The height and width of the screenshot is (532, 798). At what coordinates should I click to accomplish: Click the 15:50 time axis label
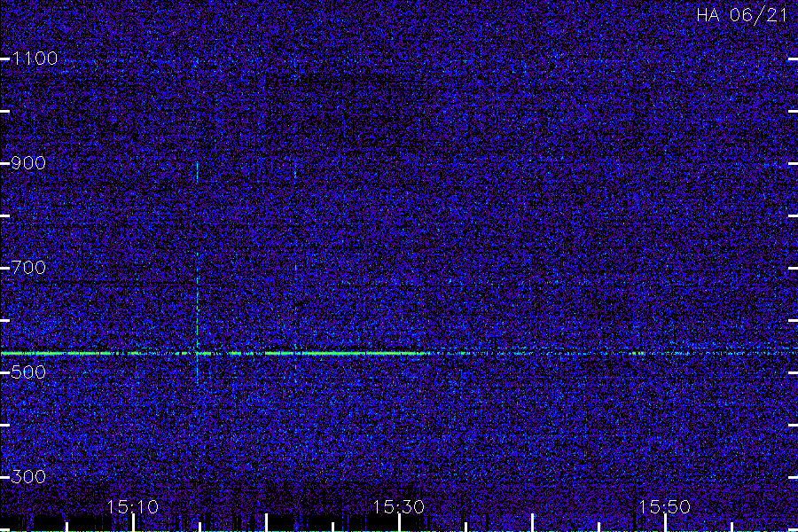[665, 507]
